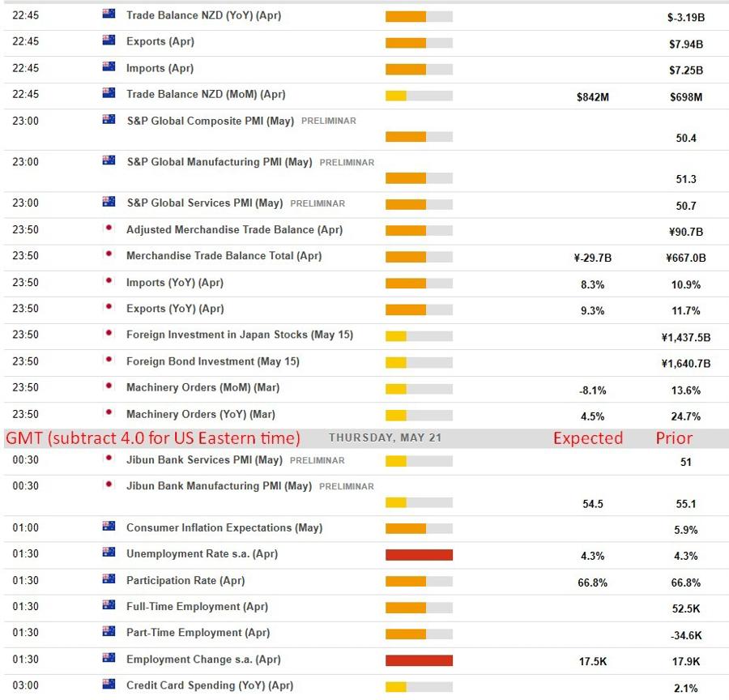Click the 03:00 time cell
This screenshot has width=729, height=700.
pyautogui.click(x=26, y=685)
